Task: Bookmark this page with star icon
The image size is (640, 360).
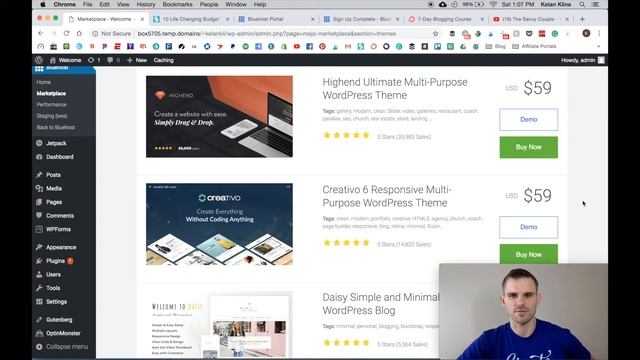Action: [x=436, y=33]
